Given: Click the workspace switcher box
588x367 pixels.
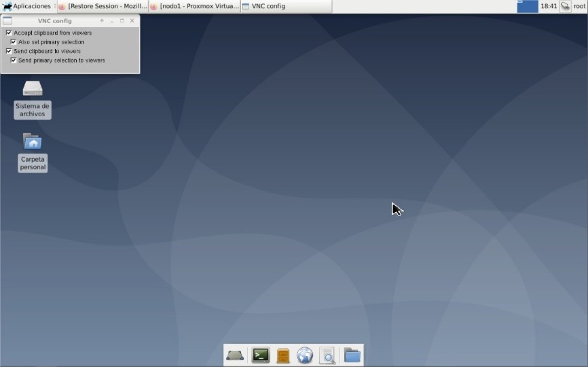Looking at the screenshot, I should (528, 6).
